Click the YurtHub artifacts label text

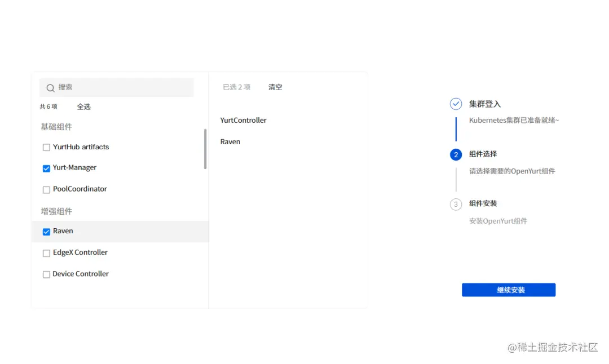81,147
